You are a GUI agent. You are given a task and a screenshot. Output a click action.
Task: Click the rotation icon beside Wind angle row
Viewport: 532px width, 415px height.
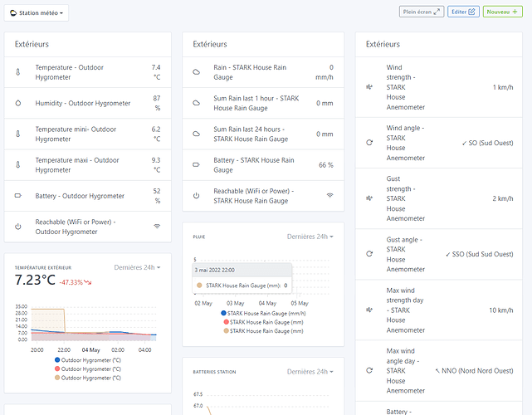point(369,142)
